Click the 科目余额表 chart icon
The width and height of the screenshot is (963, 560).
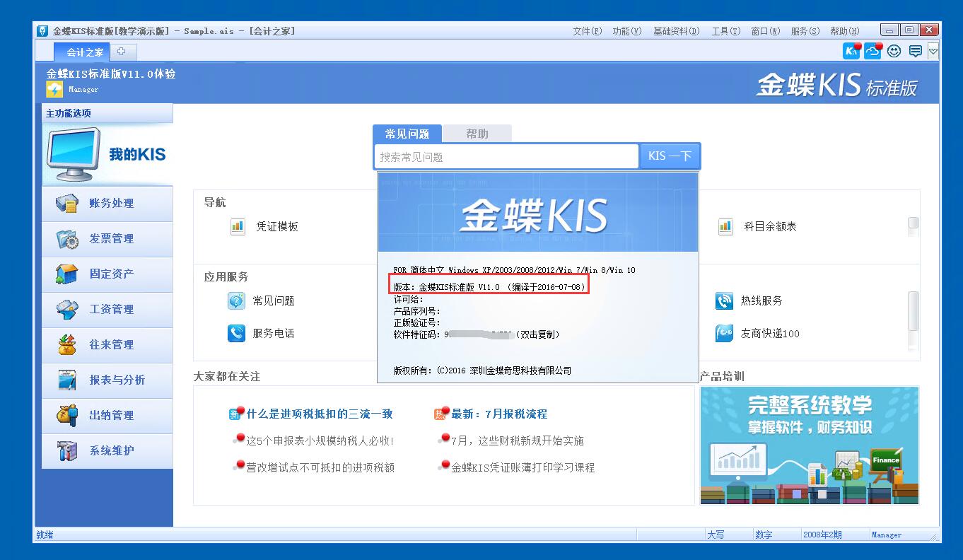pos(725,226)
